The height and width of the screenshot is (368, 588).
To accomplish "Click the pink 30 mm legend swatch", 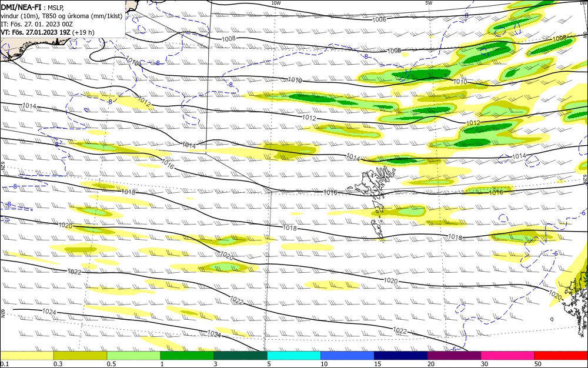I will pyautogui.click(x=508, y=356).
